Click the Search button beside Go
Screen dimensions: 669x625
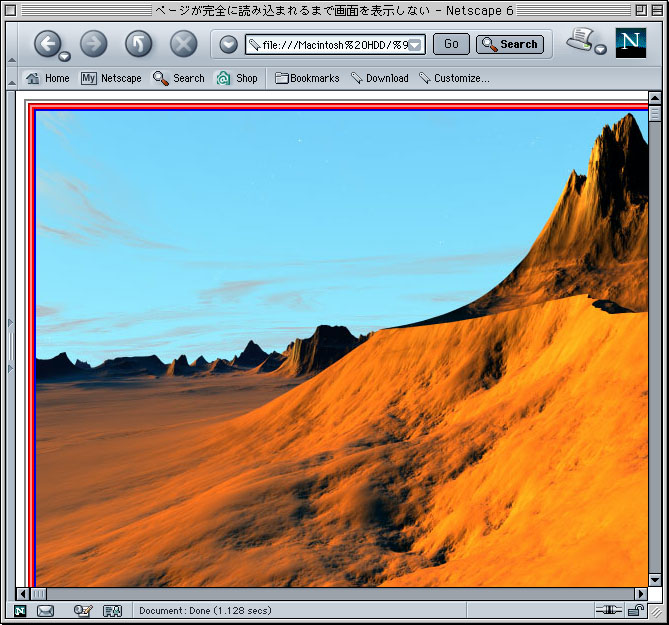[510, 44]
